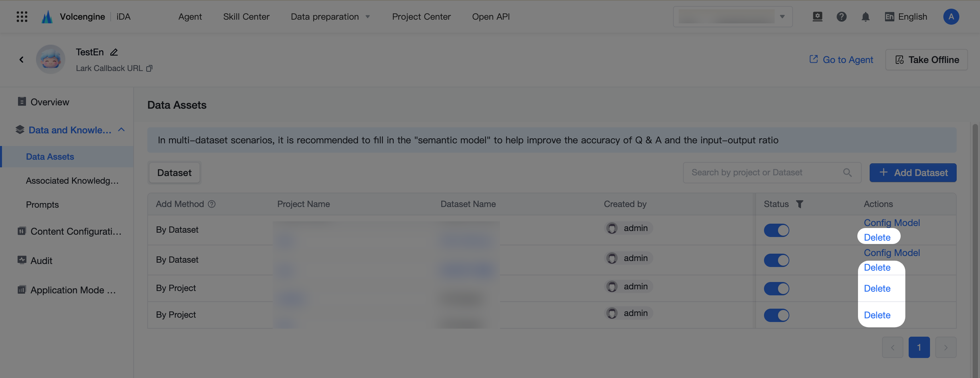Select the Dataset tab
Viewport: 980px width, 378px height.
pyautogui.click(x=174, y=173)
